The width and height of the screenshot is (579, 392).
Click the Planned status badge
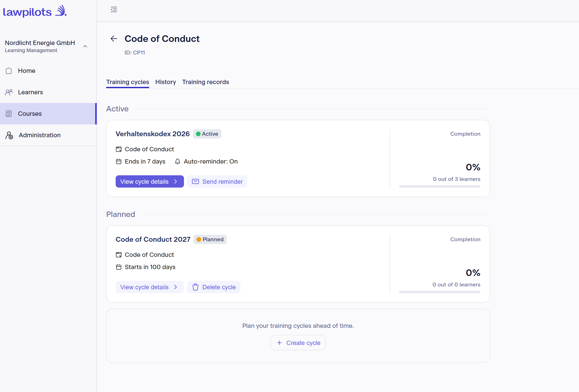(x=210, y=239)
